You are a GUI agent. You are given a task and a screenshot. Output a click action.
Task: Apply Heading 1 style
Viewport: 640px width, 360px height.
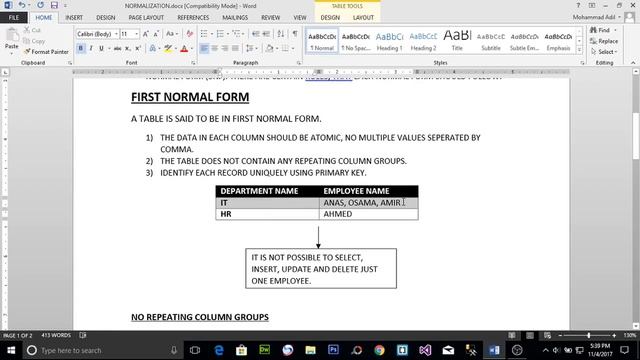tap(389, 41)
